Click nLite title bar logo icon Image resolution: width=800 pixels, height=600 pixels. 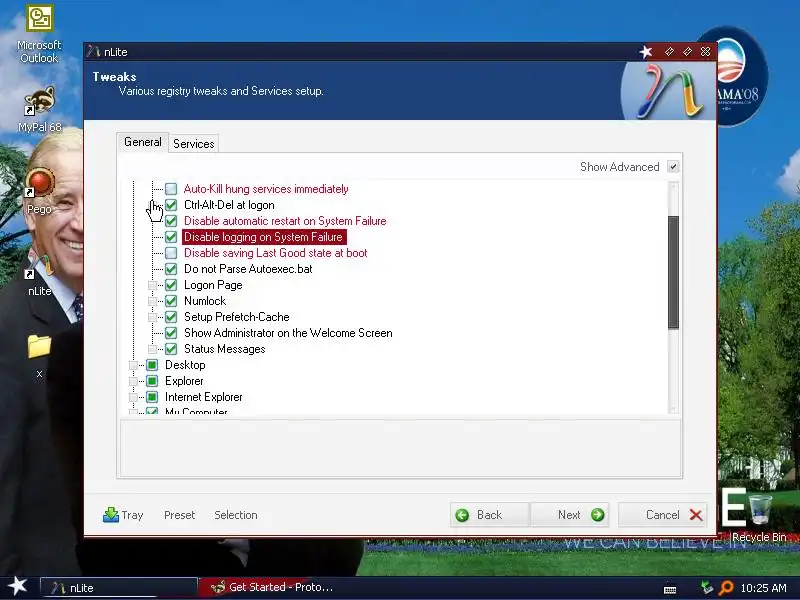pos(93,51)
